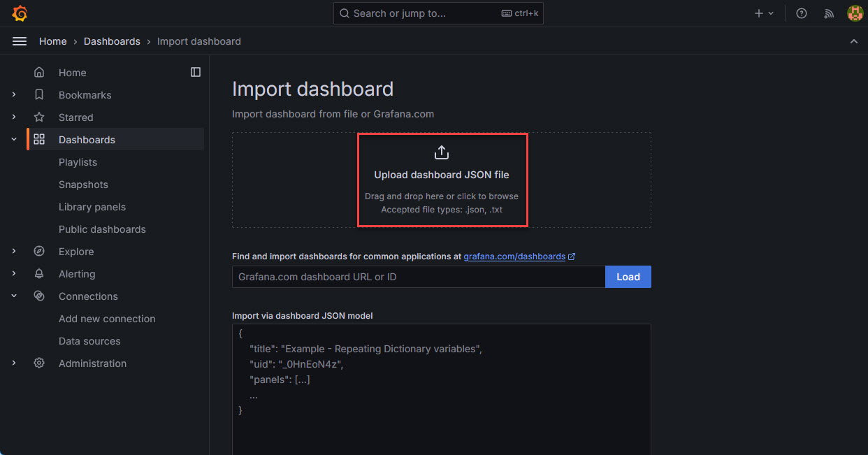Image resolution: width=868 pixels, height=455 pixels.
Task: Open the grafana.com/dashboards link
Action: click(x=515, y=256)
